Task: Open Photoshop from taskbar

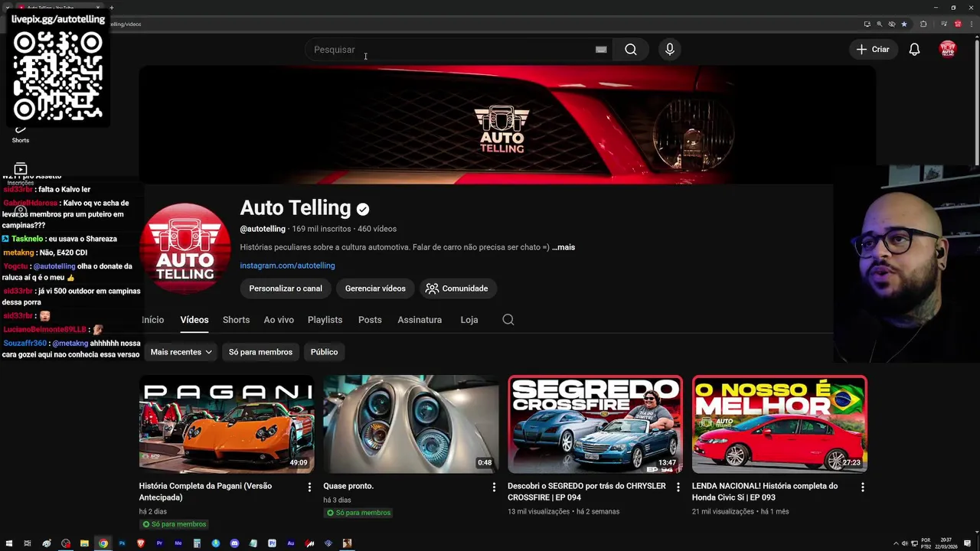Action: [x=122, y=543]
